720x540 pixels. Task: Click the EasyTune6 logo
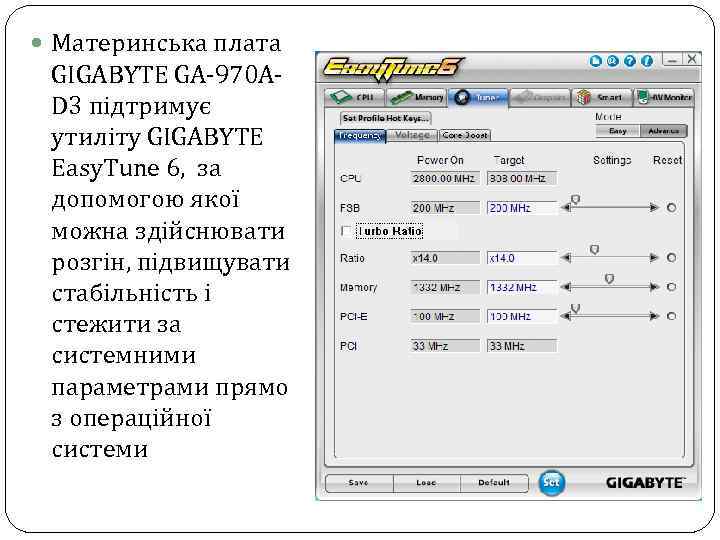point(393,68)
